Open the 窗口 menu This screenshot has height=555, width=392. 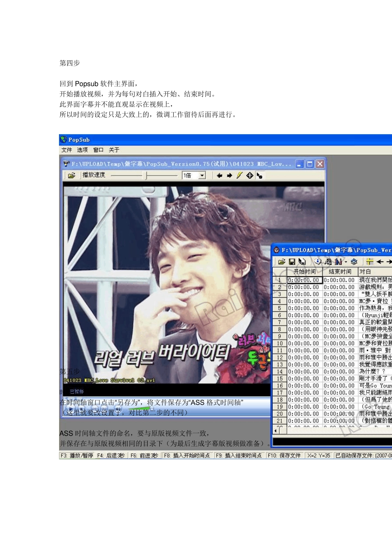click(98, 150)
